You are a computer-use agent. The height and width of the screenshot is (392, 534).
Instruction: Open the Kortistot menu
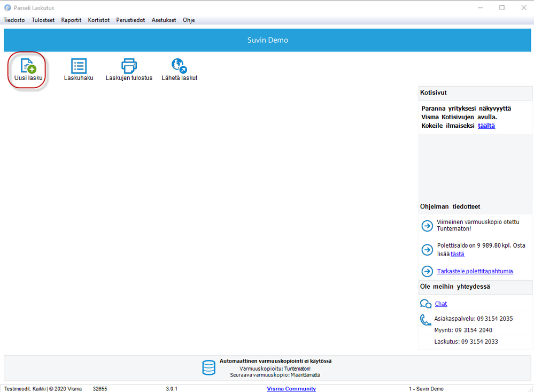(99, 20)
